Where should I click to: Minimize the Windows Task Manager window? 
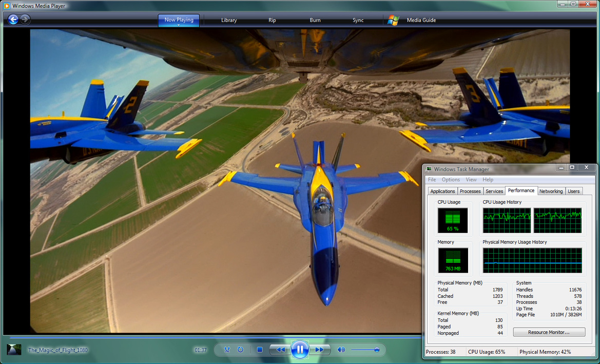click(x=561, y=168)
